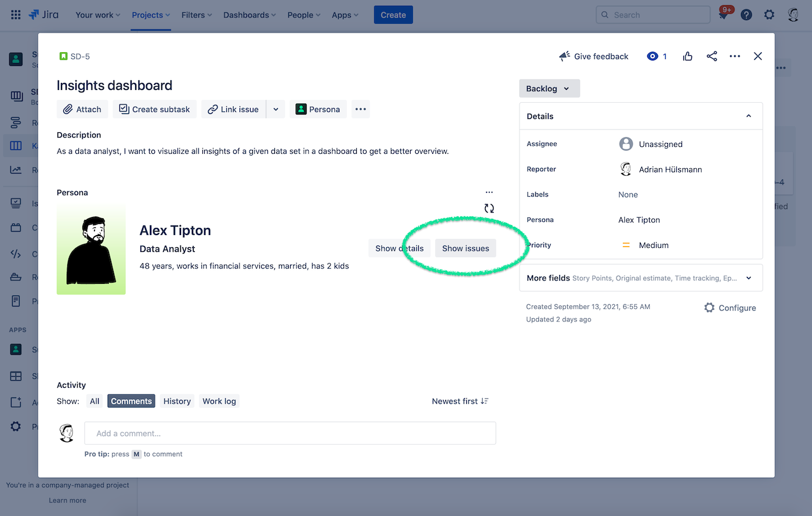Open the user profile avatar in the top bar
The image size is (812, 516).
coord(793,15)
